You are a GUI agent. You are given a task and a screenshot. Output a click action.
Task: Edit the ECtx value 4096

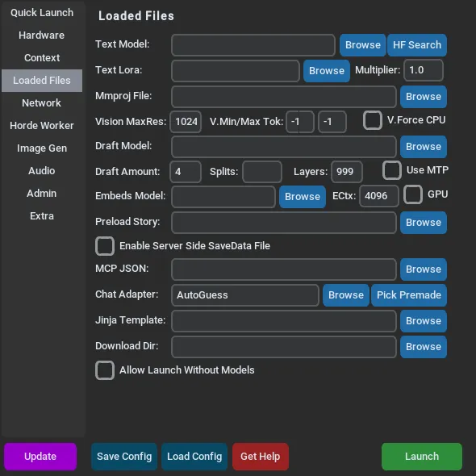tap(379, 196)
